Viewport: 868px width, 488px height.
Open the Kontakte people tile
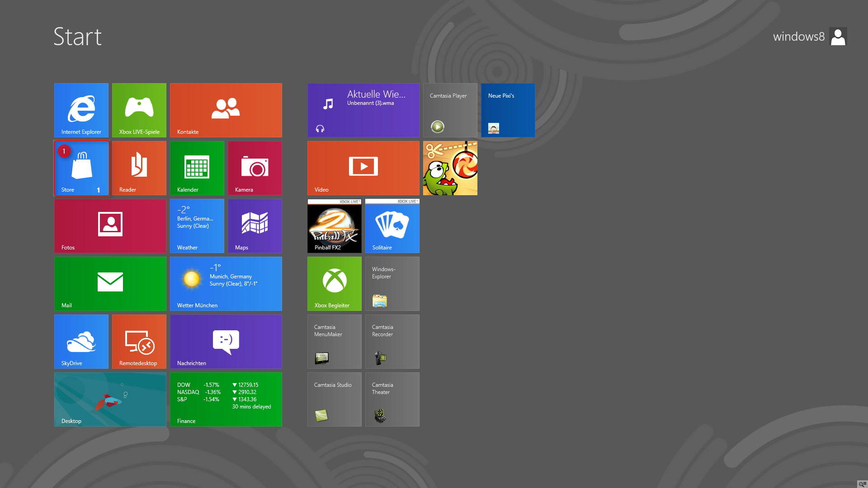[x=226, y=110]
